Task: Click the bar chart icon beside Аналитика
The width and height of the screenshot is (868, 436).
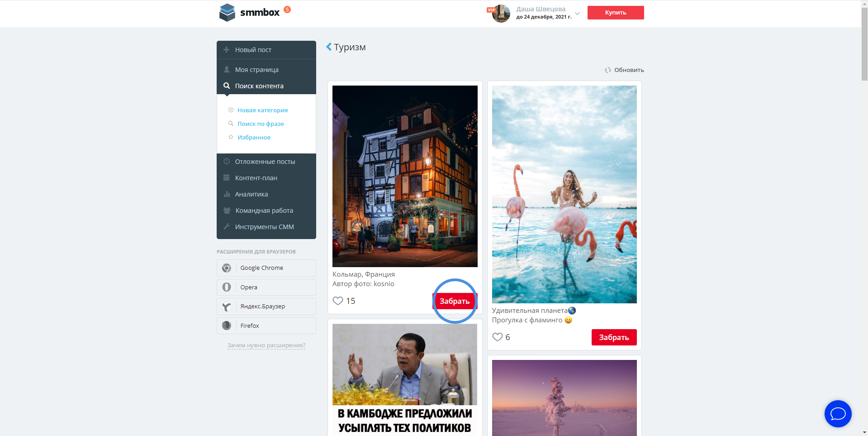Action: 227,194
